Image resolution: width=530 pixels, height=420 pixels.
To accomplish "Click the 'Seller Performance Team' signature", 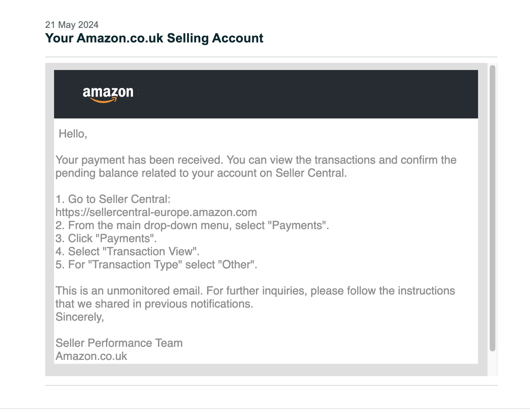I will [x=119, y=343].
